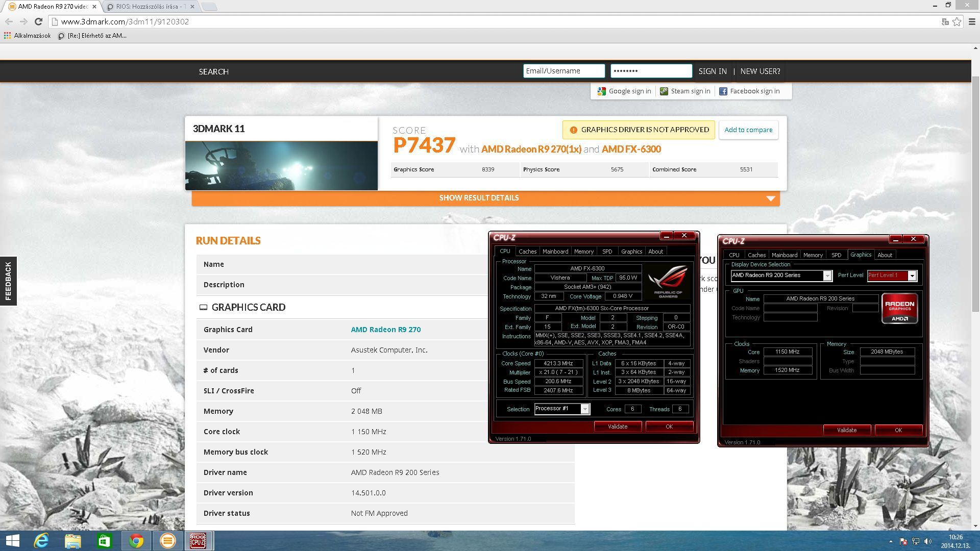
Task: Open new browser tab
Action: [x=209, y=7]
